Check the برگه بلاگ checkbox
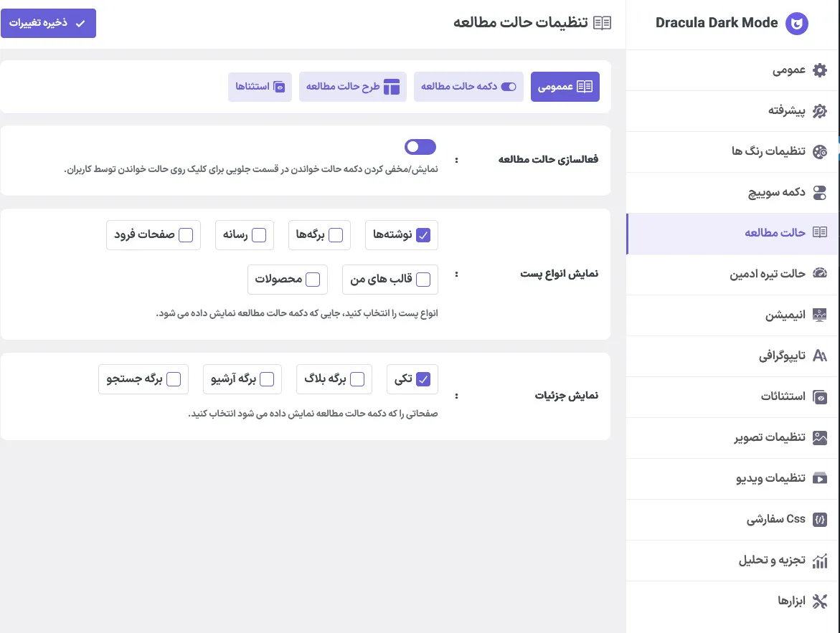Image resolution: width=840 pixels, height=633 pixels. [x=357, y=379]
